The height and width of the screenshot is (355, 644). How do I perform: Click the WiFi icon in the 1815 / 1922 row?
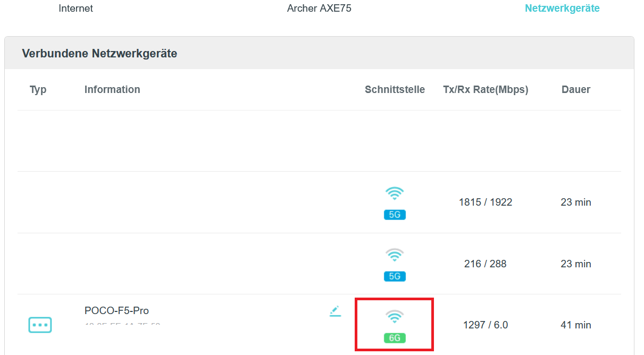(x=395, y=193)
